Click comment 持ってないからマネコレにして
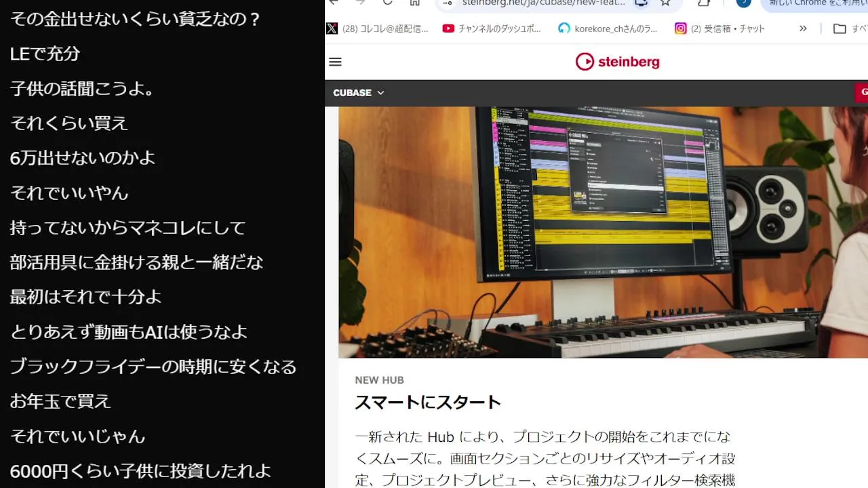The height and width of the screenshot is (488, 868). tap(127, 228)
